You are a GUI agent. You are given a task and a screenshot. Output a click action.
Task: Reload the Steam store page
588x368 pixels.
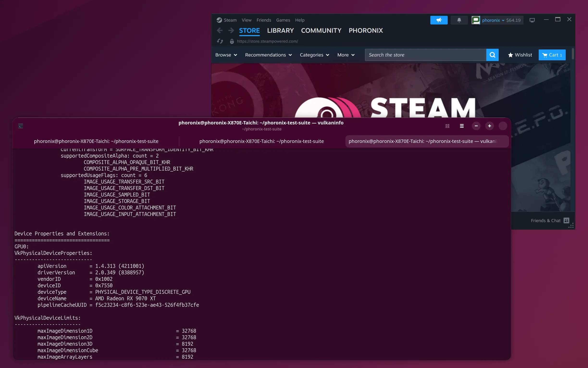tap(220, 41)
